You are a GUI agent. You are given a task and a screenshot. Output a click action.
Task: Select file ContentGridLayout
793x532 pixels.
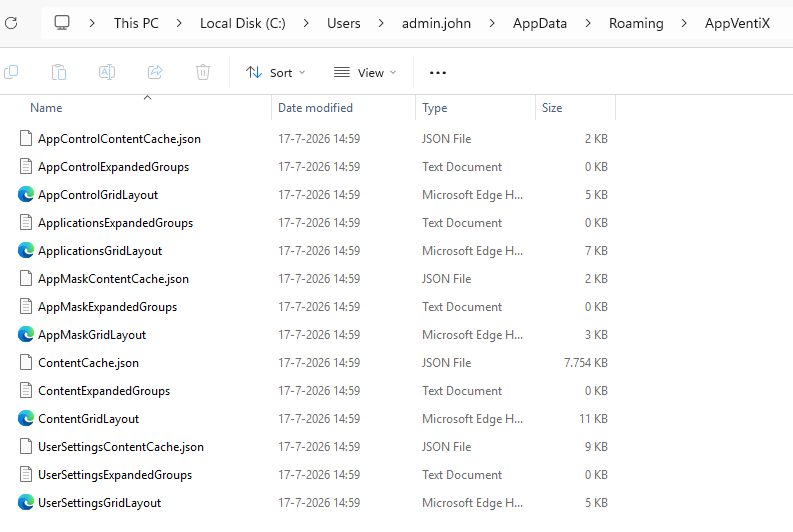pyautogui.click(x=89, y=419)
